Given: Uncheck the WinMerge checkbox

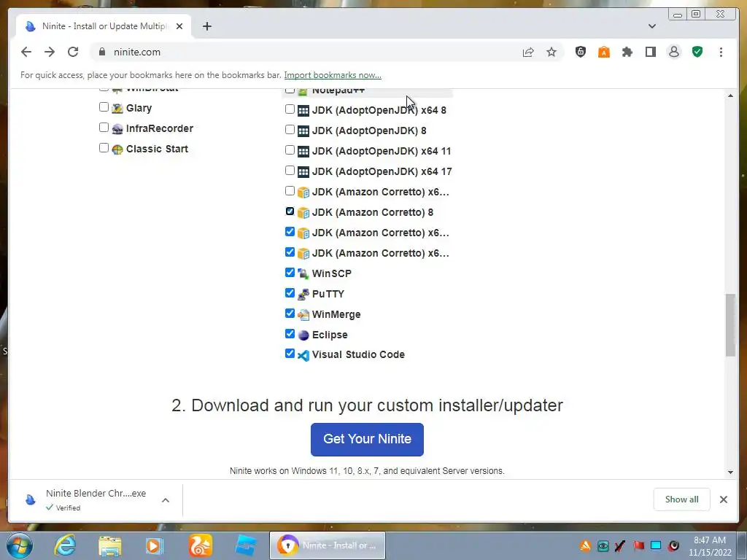Looking at the screenshot, I should [x=290, y=314].
